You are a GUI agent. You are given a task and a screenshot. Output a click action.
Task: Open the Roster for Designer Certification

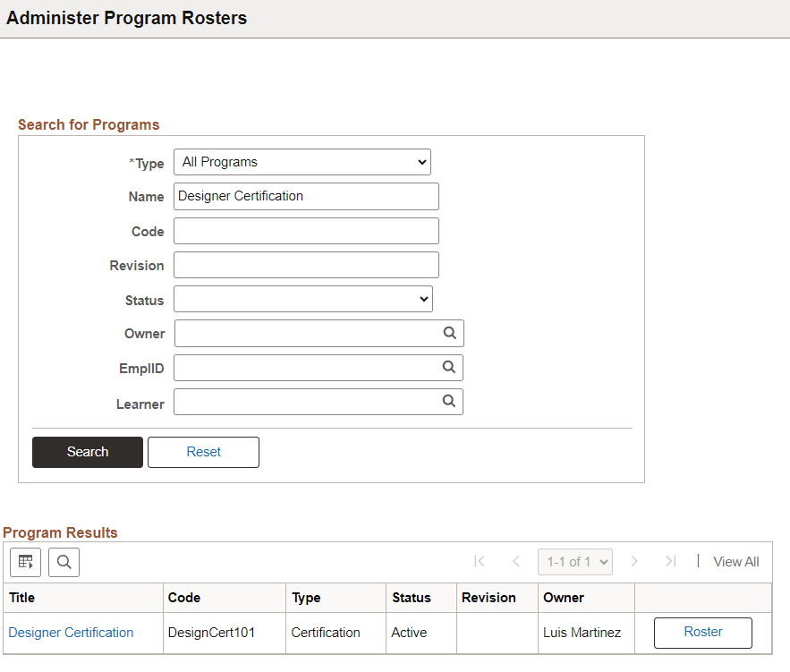tap(702, 632)
